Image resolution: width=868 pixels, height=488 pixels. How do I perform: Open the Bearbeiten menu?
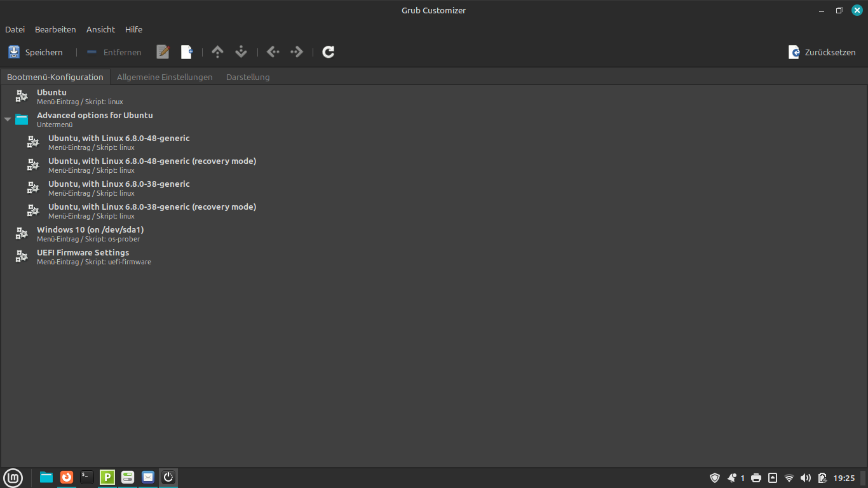pyautogui.click(x=55, y=29)
